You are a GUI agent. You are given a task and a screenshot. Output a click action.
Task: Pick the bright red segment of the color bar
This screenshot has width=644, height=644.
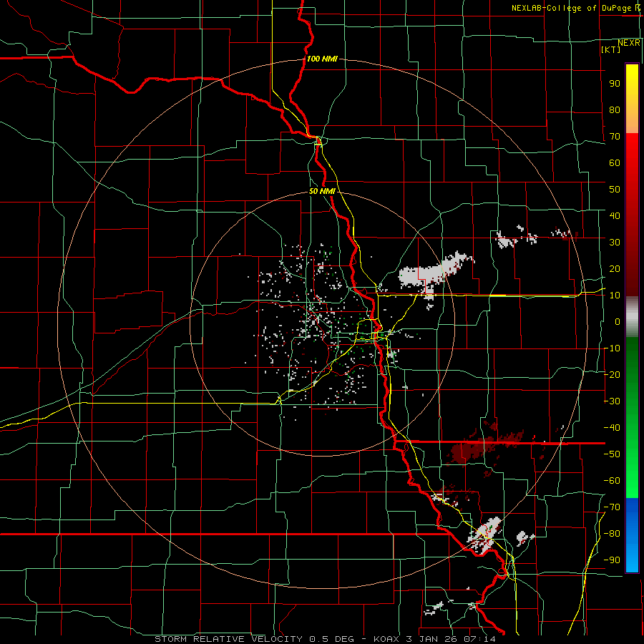632,148
